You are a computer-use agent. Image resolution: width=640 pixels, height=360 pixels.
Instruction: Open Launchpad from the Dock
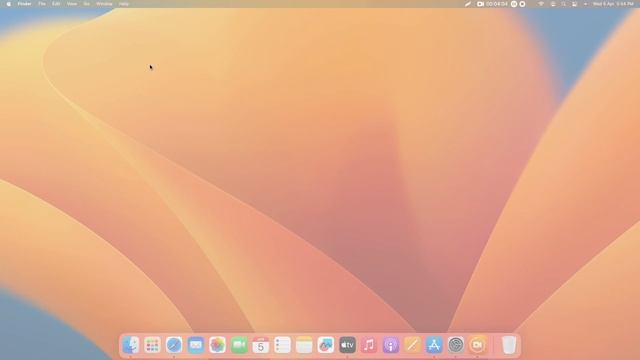coord(152,345)
